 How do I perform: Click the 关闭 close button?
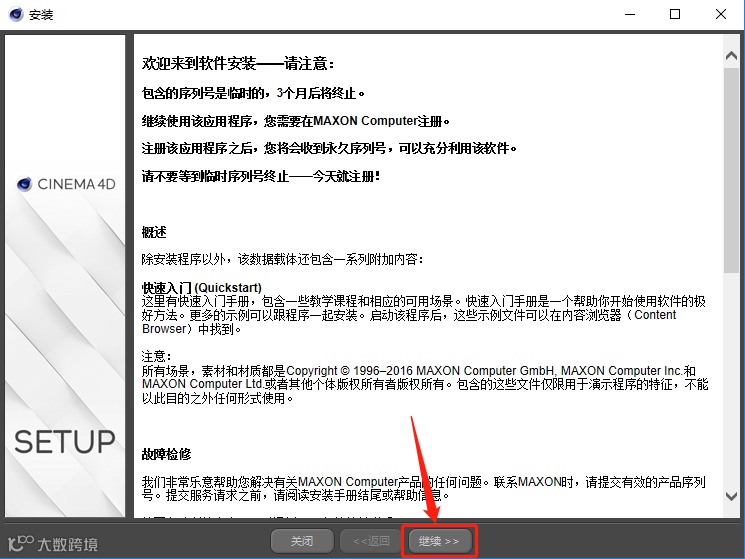coord(302,541)
